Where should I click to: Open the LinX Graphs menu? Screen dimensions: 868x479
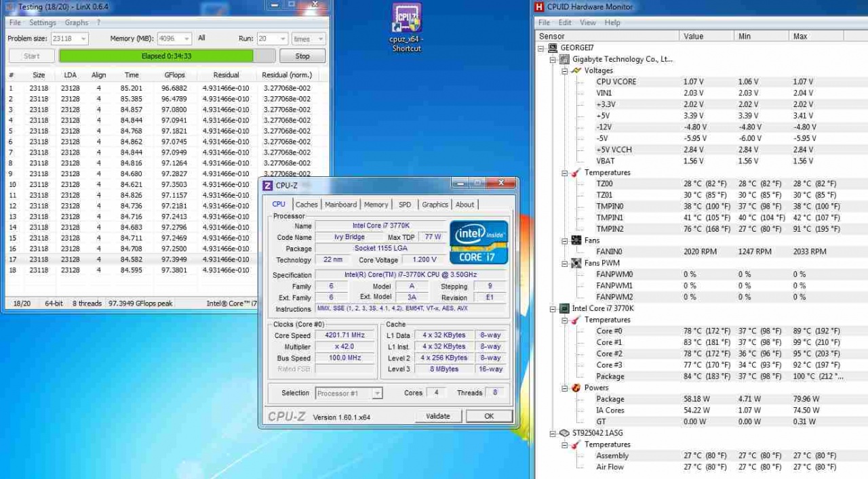[x=77, y=22]
